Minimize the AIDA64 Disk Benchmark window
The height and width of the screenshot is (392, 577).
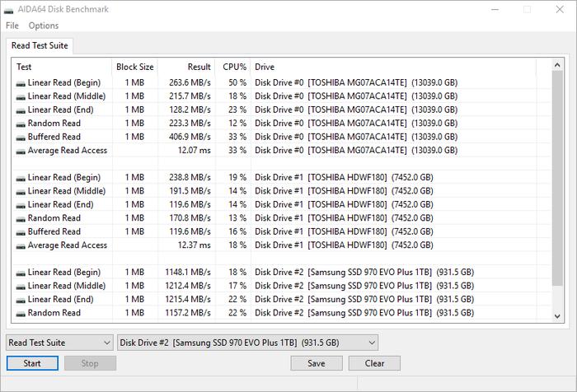(495, 10)
